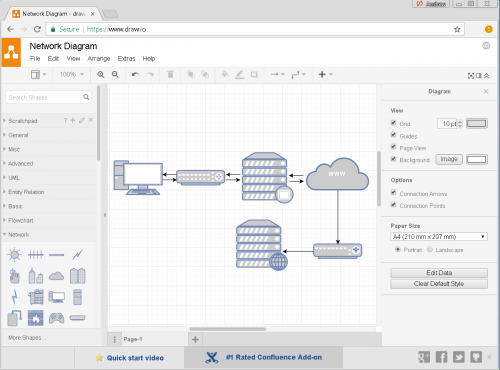
Task: Open the waypoints style dropdown
Action: [298, 74]
